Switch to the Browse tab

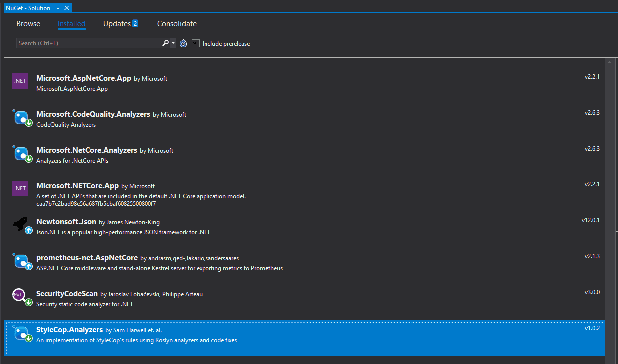coord(28,24)
